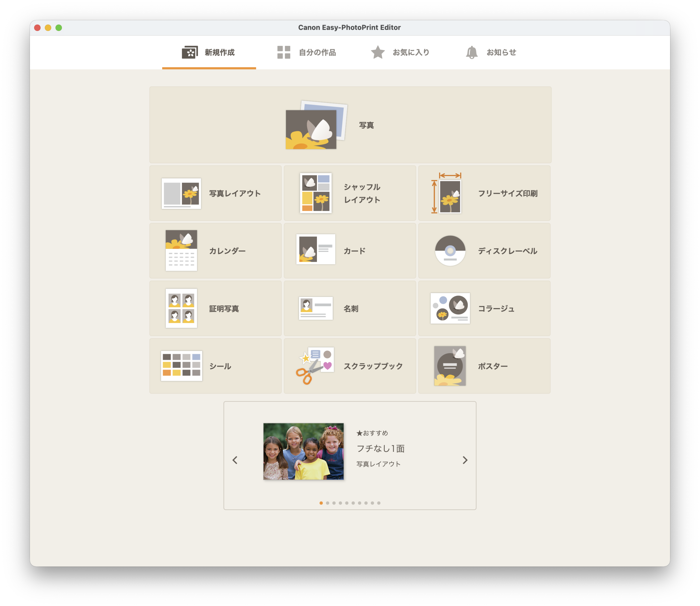Show next recommendation with right chevron
700x606 pixels.
[465, 460]
